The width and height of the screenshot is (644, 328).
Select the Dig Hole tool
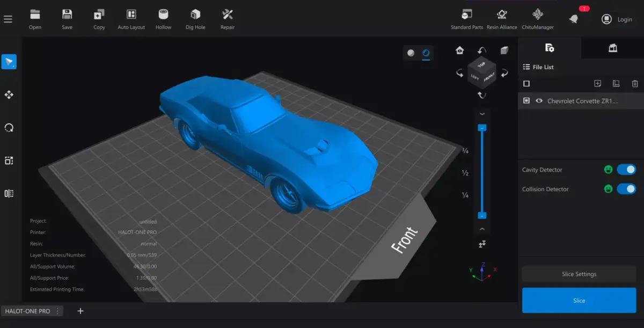point(195,19)
